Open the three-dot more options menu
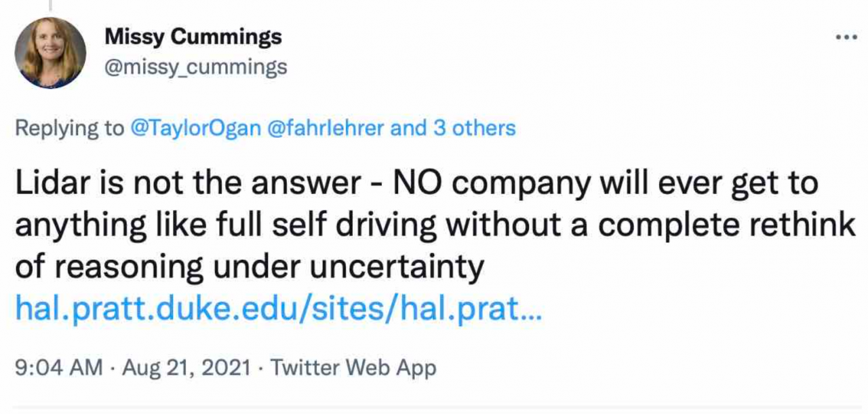The image size is (868, 414). (x=846, y=38)
